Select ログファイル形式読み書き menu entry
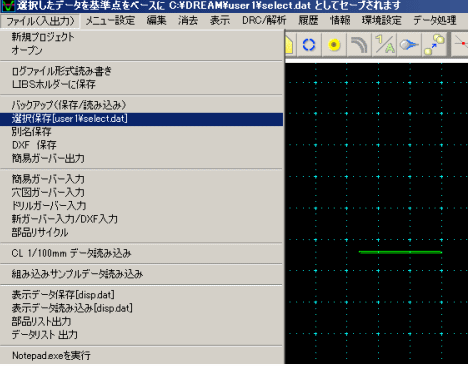Image resolution: width=469 pixels, height=366 pixels. [x=141, y=71]
